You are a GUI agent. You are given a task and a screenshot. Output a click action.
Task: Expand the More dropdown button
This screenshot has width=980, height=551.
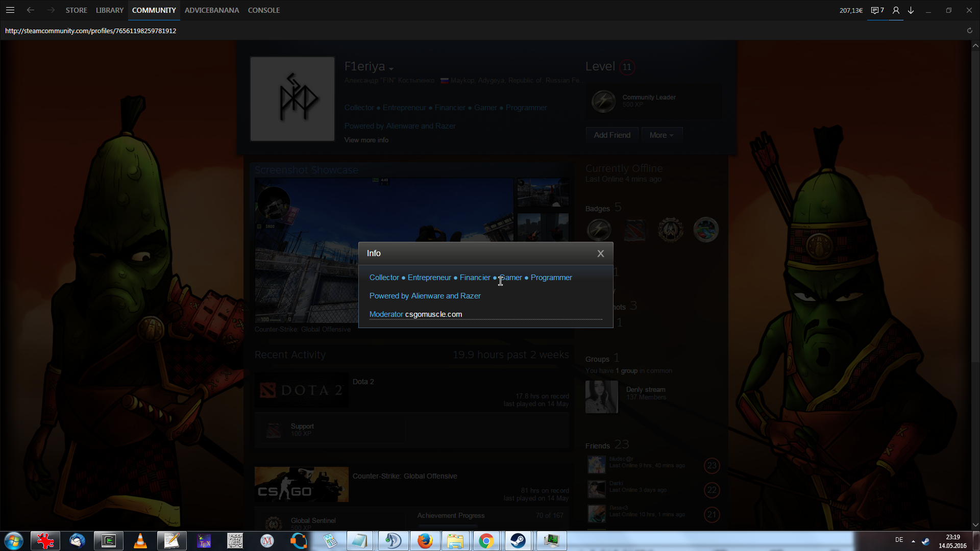pos(661,135)
